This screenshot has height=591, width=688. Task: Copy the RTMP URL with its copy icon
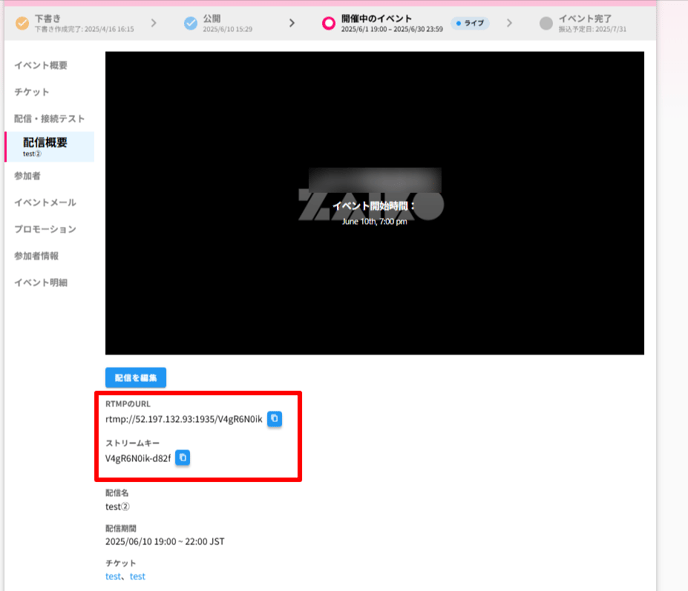[274, 419]
